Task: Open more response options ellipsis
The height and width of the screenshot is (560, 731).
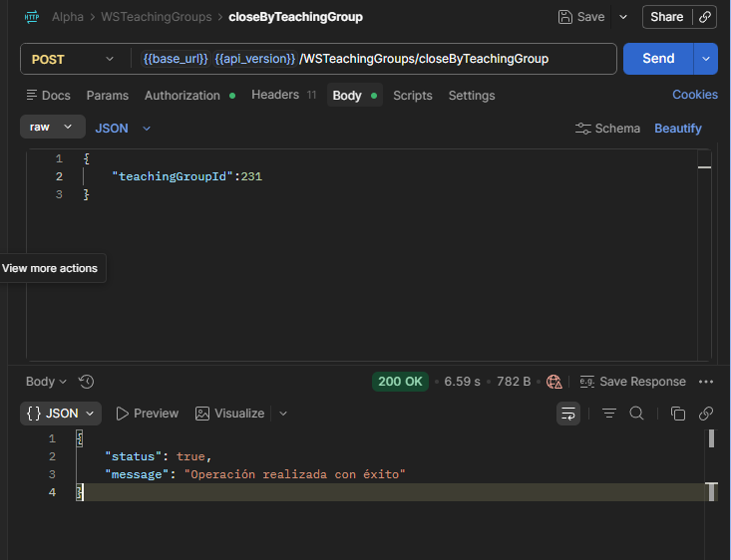Action: point(706,382)
